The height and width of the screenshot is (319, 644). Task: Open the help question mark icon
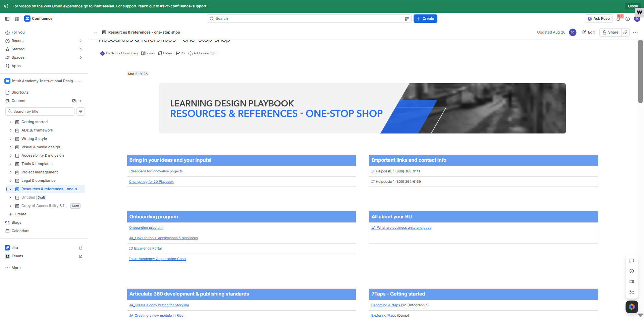coord(628,19)
